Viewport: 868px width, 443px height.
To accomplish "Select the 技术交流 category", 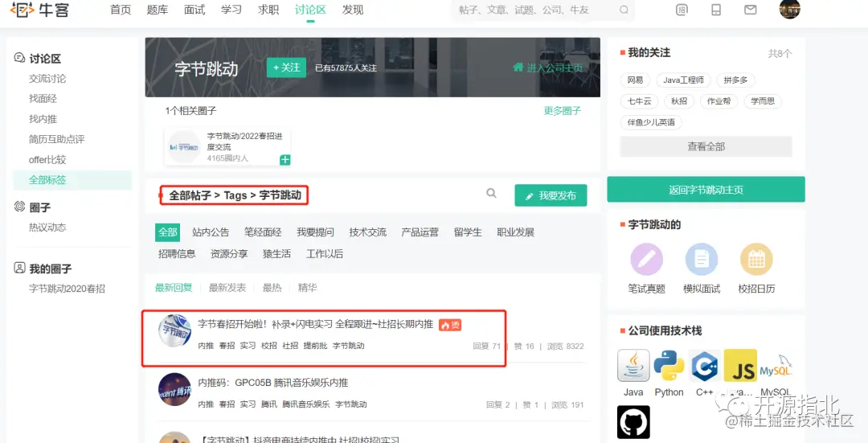I will (x=367, y=232).
